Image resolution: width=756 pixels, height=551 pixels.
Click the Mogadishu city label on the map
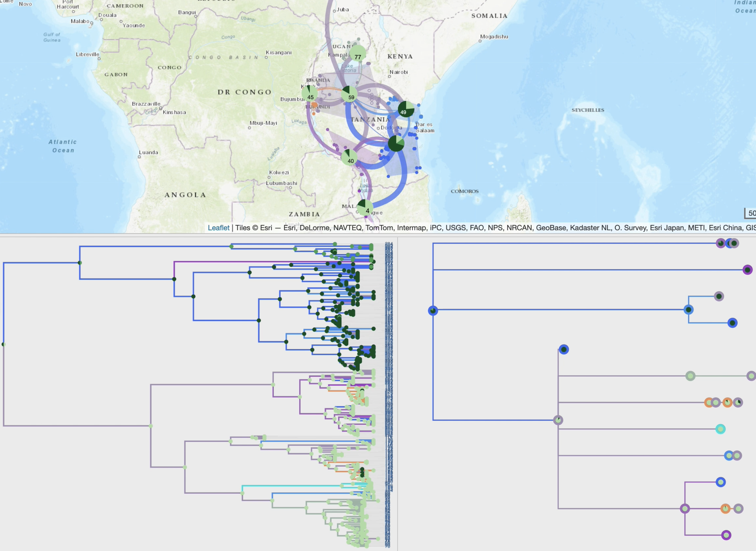pyautogui.click(x=494, y=37)
